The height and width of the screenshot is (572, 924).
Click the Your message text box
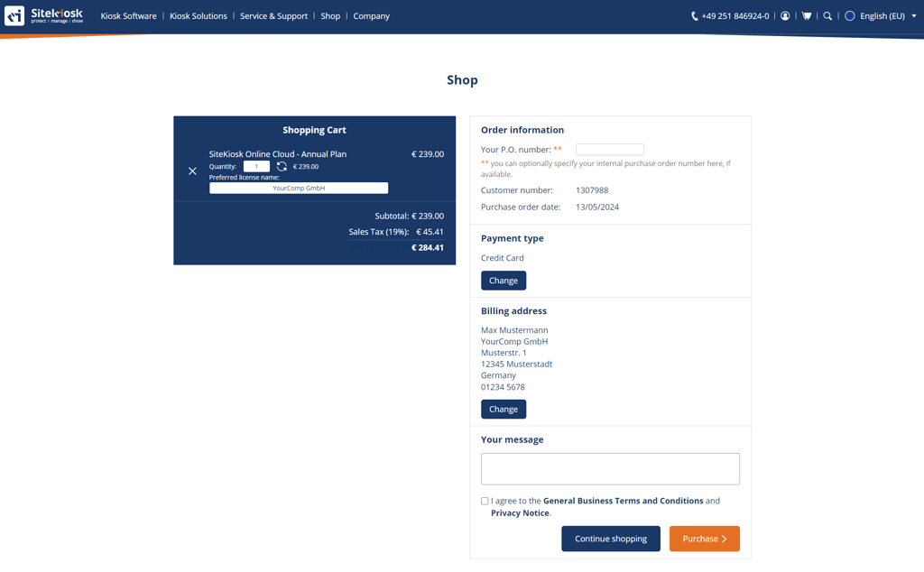[x=610, y=469]
